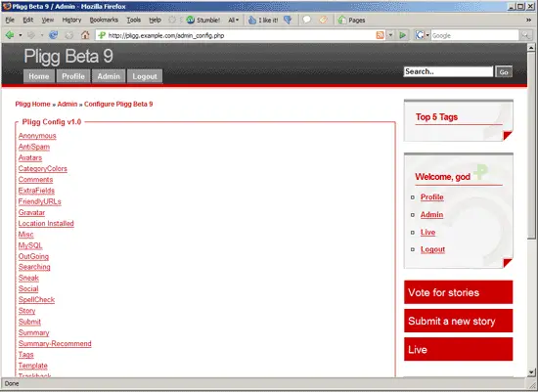
Task: Open the speech bubble reviews icon
Action: pos(307,20)
